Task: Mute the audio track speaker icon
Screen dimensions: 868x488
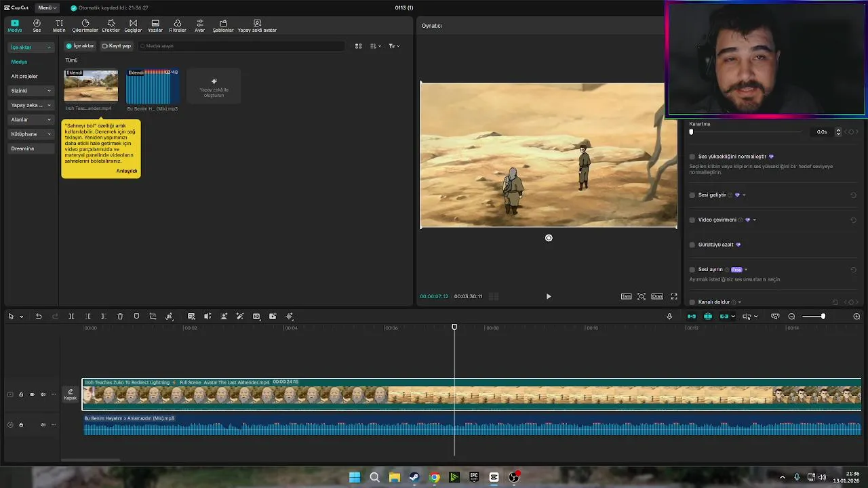Action: coord(43,425)
